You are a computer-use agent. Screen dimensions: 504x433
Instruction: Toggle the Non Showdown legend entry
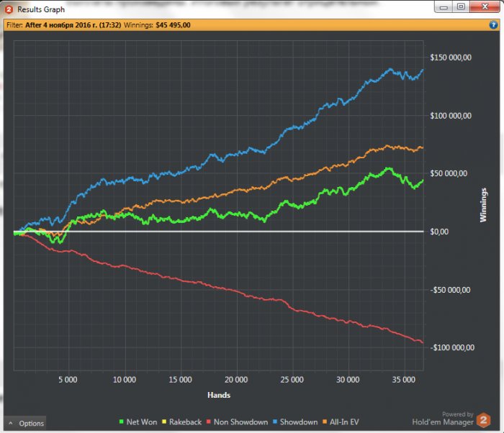click(237, 421)
